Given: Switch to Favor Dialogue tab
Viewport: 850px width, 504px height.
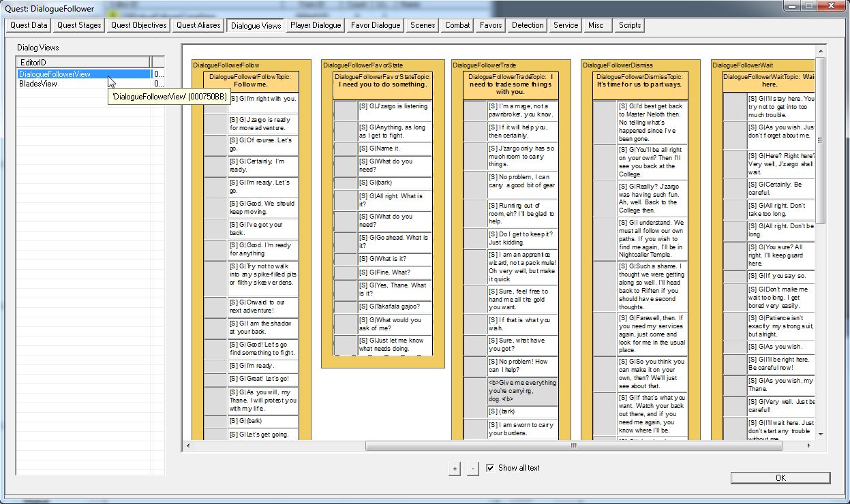Looking at the screenshot, I should [376, 25].
